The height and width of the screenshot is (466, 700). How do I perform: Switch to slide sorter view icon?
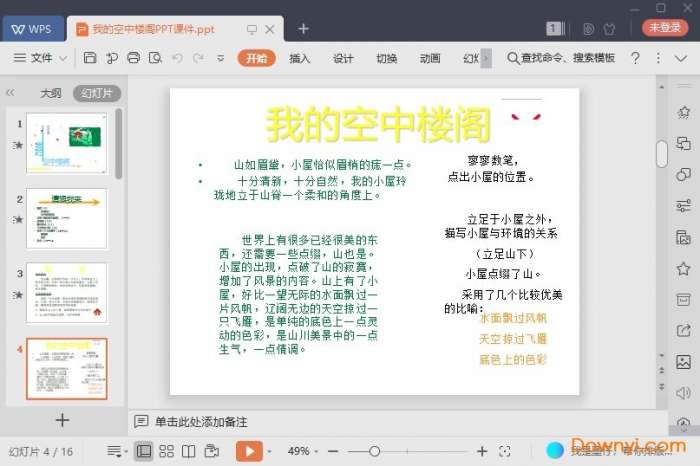[167, 451]
